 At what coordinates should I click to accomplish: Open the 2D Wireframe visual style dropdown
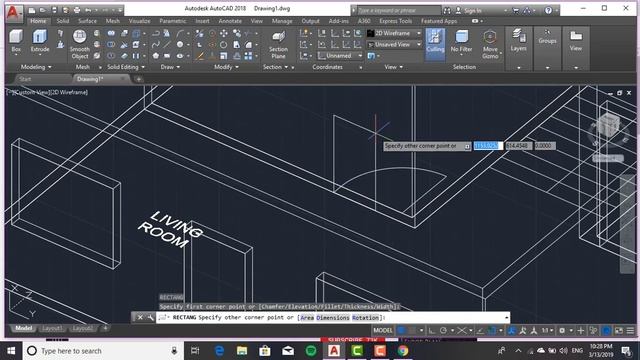tap(394, 33)
